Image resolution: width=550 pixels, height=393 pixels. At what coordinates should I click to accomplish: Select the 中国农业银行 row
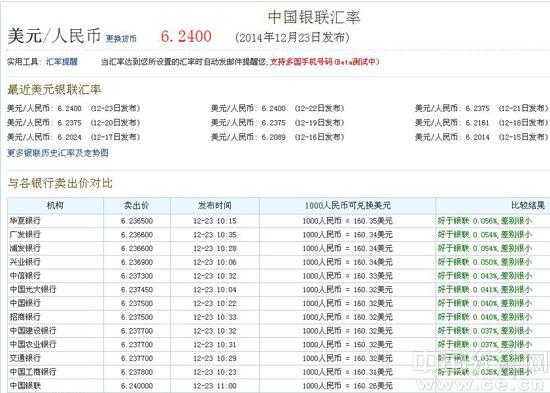click(279, 345)
